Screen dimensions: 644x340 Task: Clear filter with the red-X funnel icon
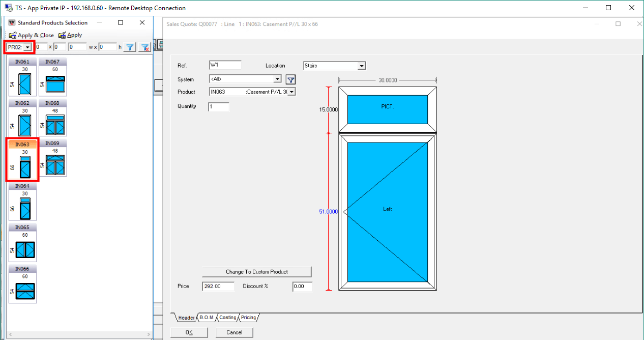(x=145, y=47)
